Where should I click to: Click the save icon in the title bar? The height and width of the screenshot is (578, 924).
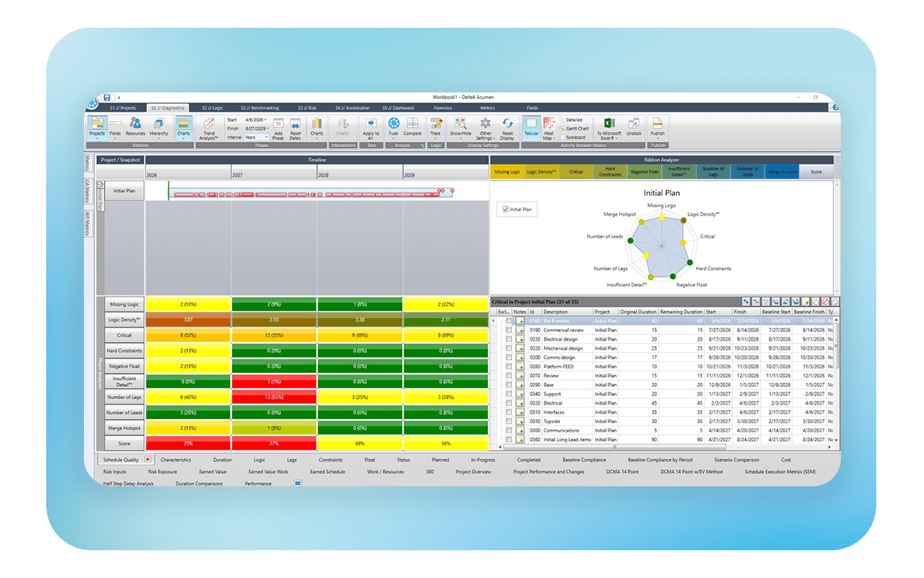107,97
